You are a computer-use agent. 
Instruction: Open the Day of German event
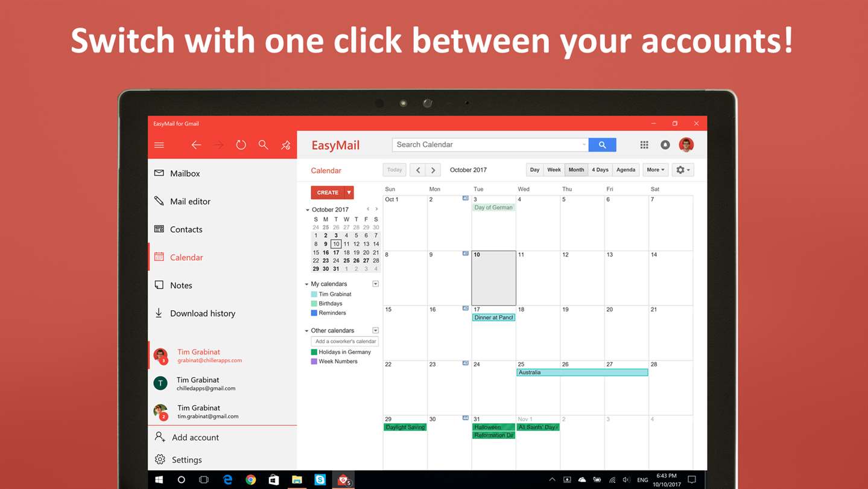tap(493, 207)
